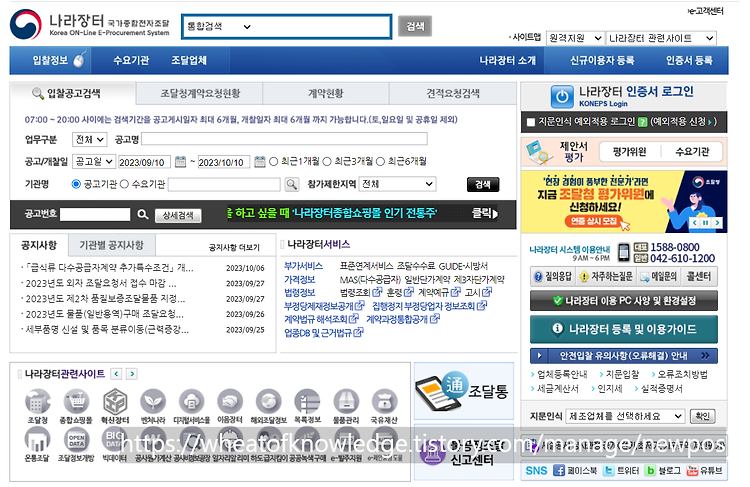Open the 질의응답 help button
Viewport: 750px width, 487px height.
(x=552, y=277)
